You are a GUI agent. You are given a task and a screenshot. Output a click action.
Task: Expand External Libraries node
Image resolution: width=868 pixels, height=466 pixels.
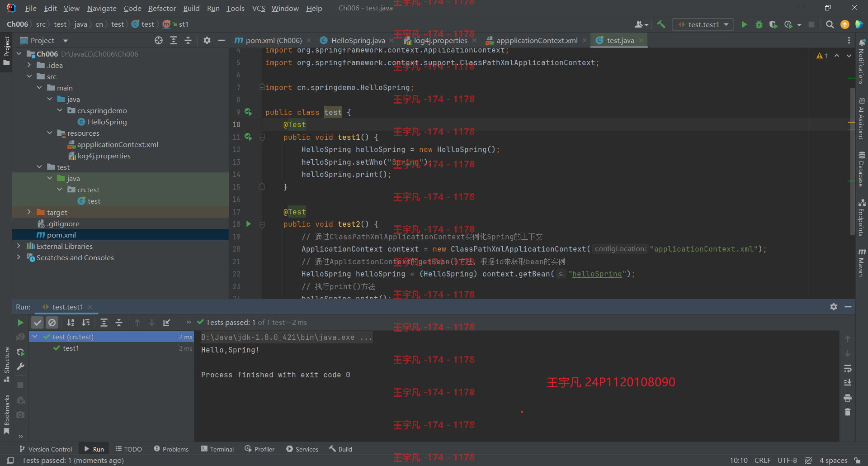pos(19,246)
